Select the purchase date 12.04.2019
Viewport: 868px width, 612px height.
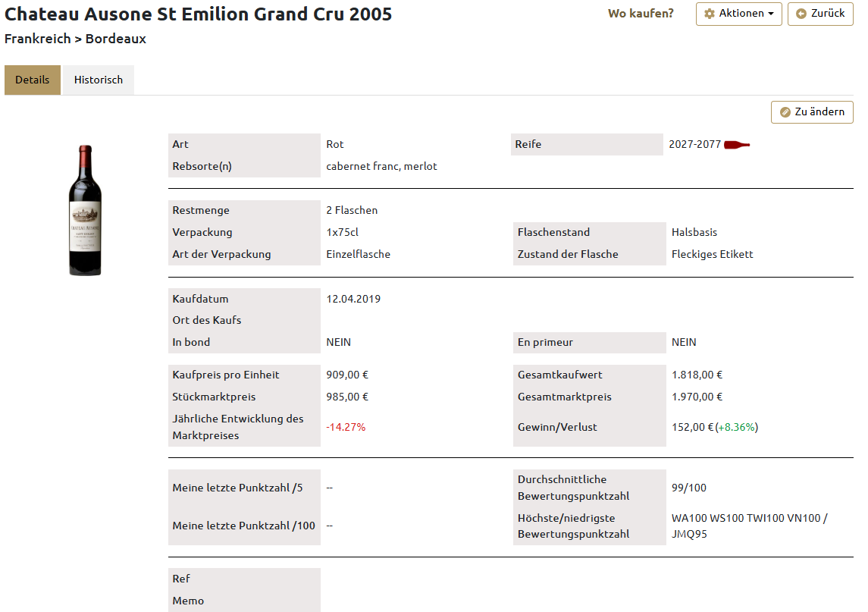pyautogui.click(x=353, y=299)
